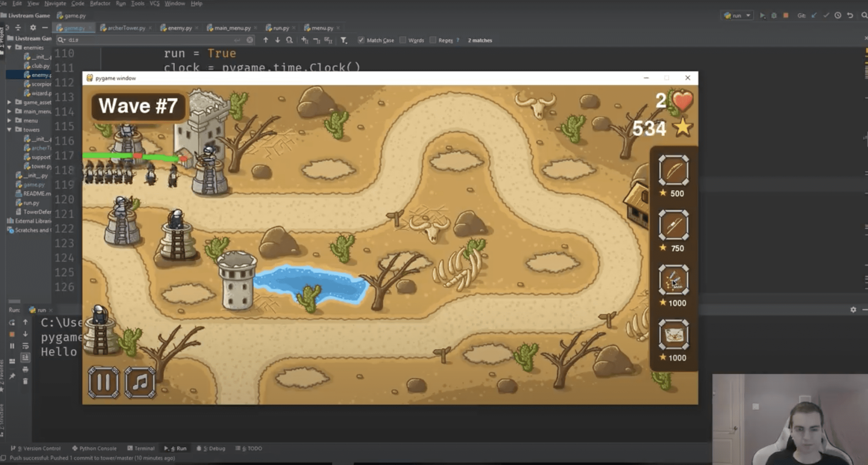Click the Find in Path magnifier icon
Image resolution: width=868 pixels, height=465 pixels.
tap(289, 40)
